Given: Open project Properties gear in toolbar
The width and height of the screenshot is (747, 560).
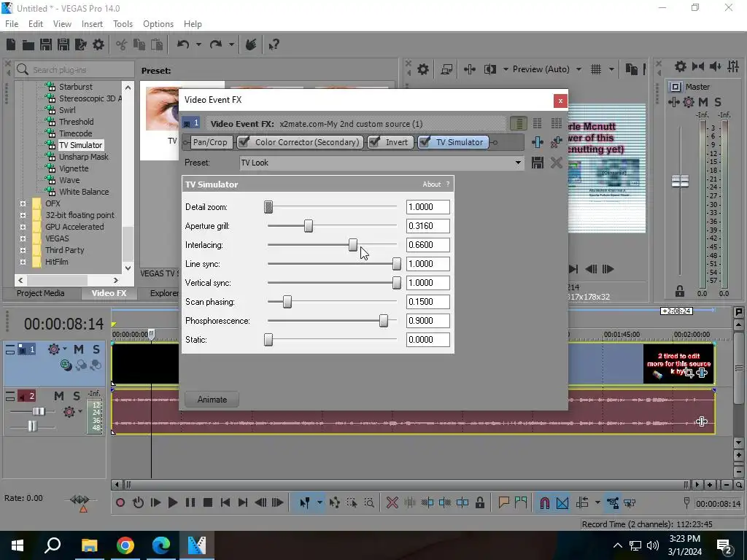Looking at the screenshot, I should click(98, 44).
